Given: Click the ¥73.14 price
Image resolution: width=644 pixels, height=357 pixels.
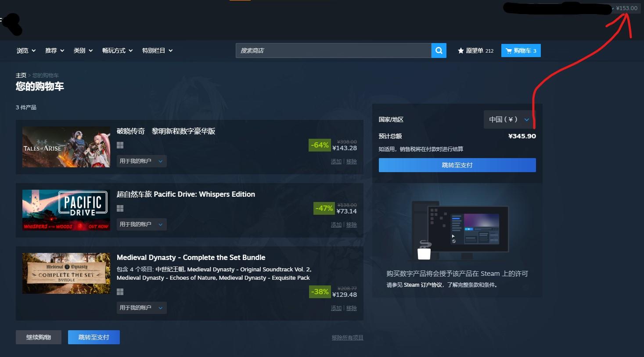Looking at the screenshot, I should coord(347,212).
